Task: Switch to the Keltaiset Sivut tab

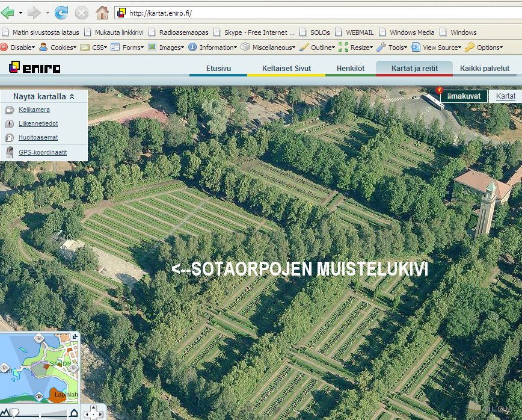Action: coord(286,69)
